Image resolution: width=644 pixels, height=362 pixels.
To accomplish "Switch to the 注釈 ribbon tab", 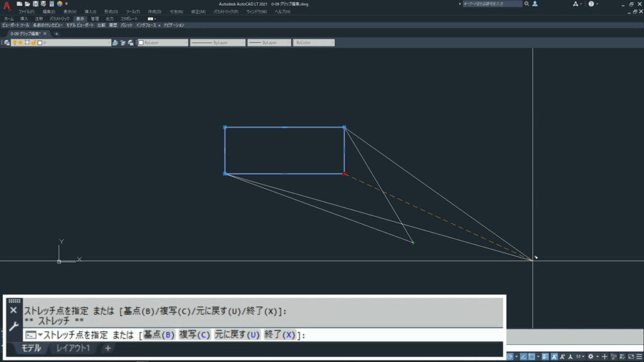I will tap(39, 19).
